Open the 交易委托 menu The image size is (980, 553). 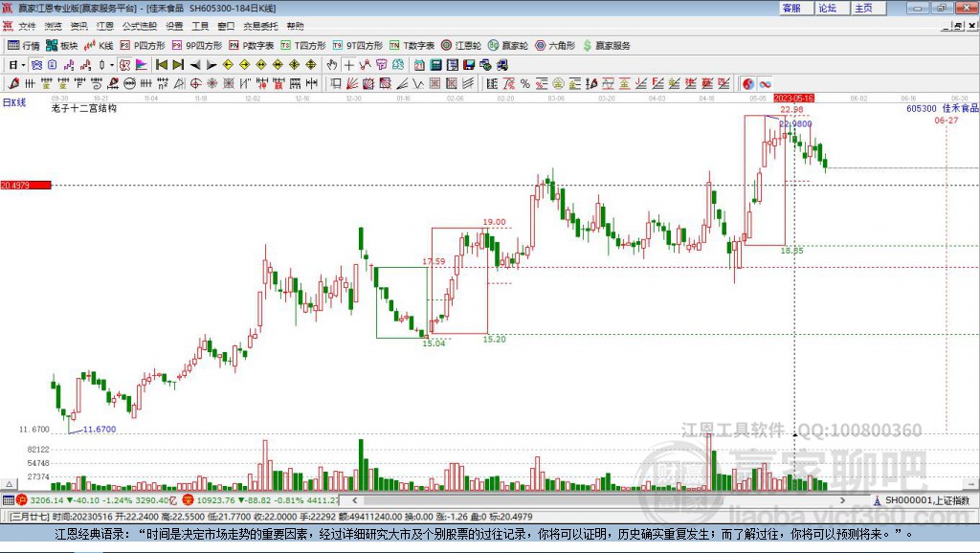coord(260,26)
